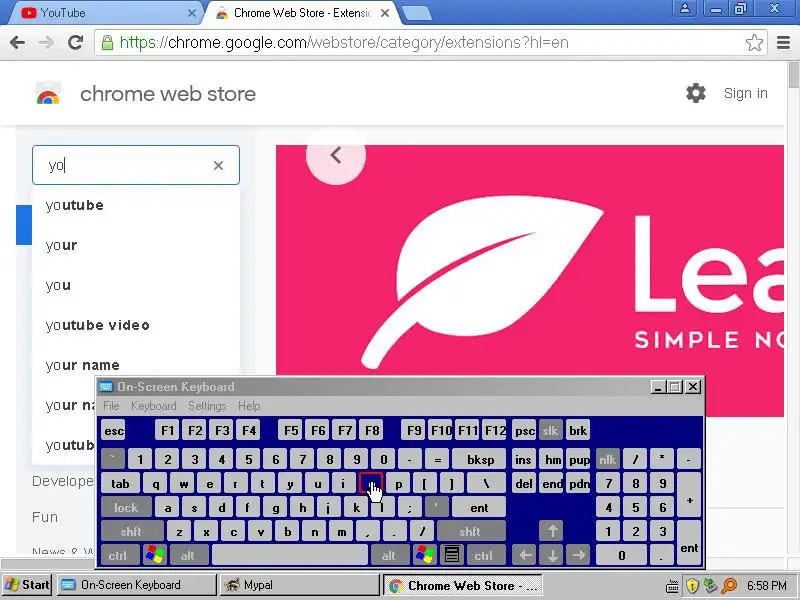Click the chrome web store logo icon
This screenshot has height=600, width=800.
(48, 94)
